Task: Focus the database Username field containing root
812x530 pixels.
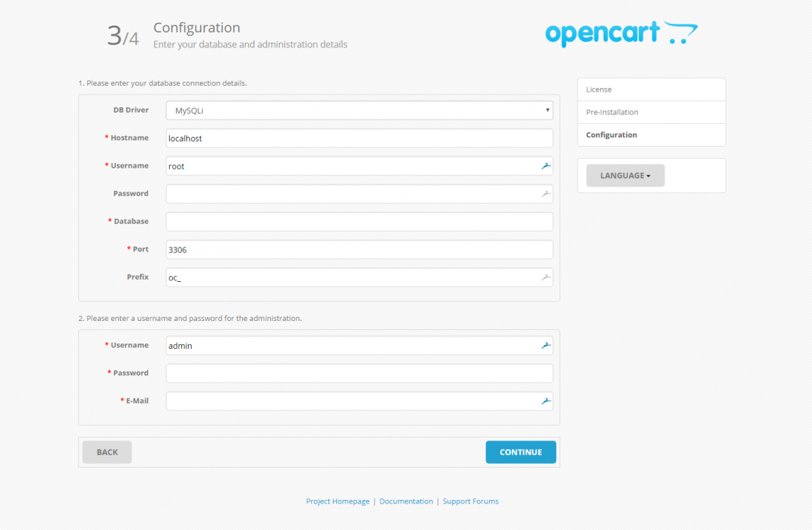Action: 359,166
